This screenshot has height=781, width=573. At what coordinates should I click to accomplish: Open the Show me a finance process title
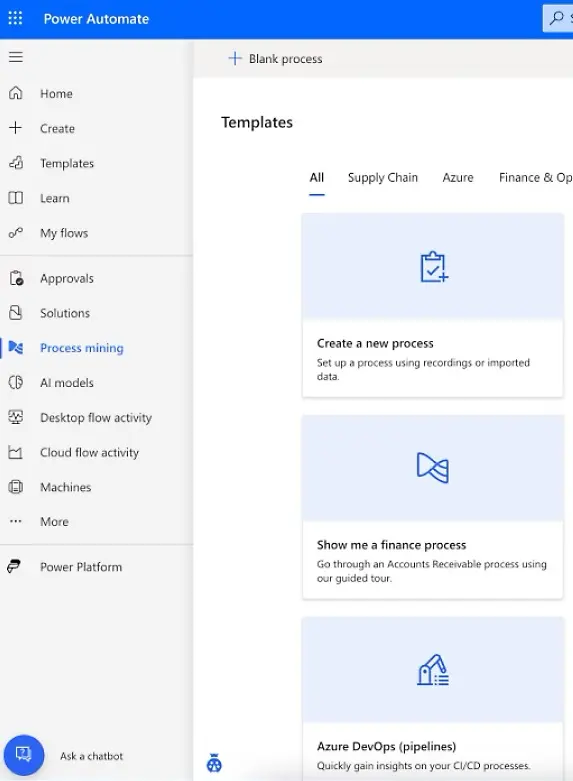[391, 545]
